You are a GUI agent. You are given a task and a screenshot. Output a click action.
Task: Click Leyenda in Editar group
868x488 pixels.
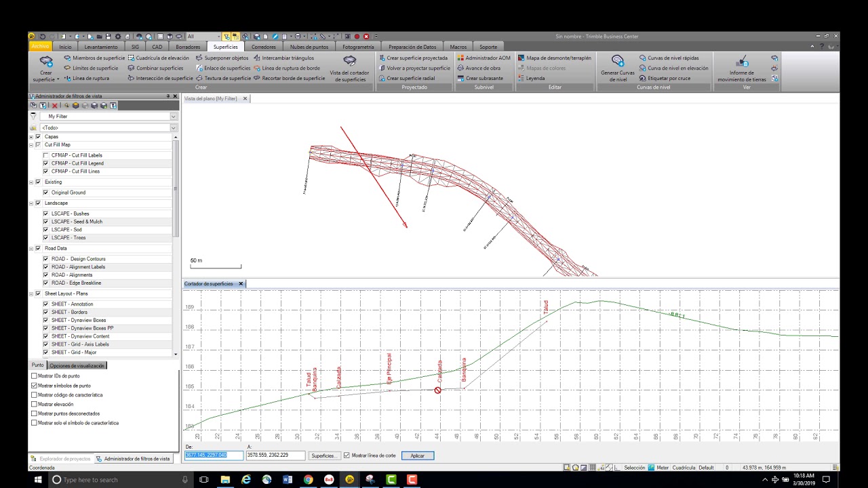531,79
